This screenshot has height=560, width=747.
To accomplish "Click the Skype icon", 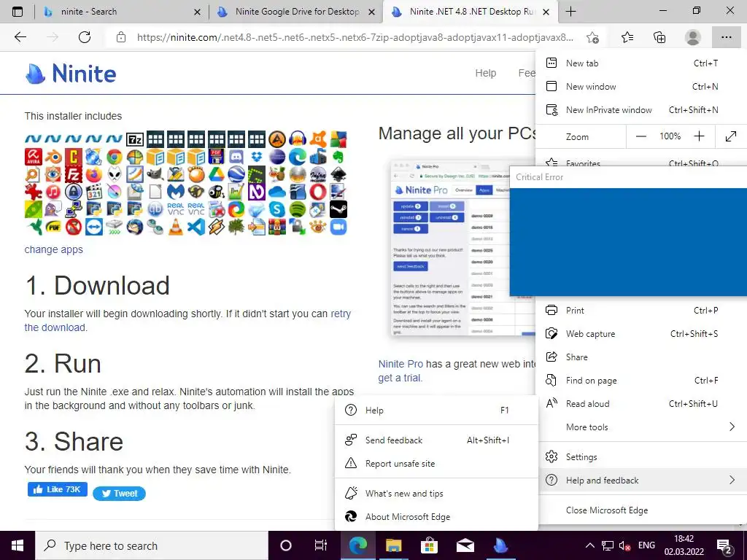I will [277, 209].
